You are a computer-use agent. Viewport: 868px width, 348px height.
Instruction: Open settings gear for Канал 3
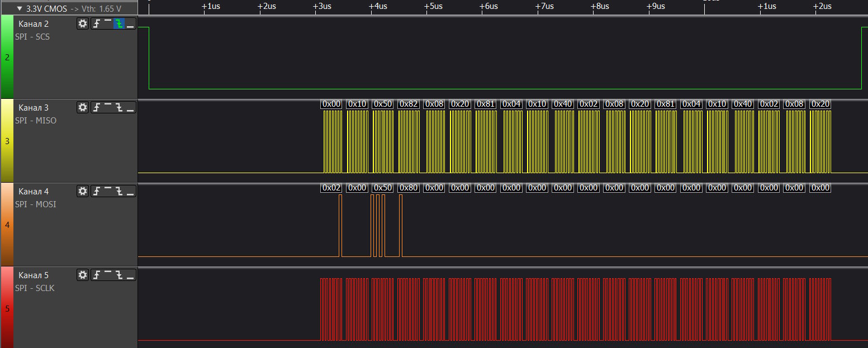(x=83, y=107)
